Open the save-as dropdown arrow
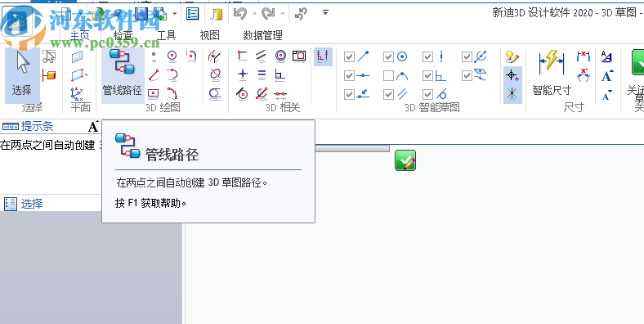Image resolution: width=644 pixels, height=324 pixels. click(175, 14)
